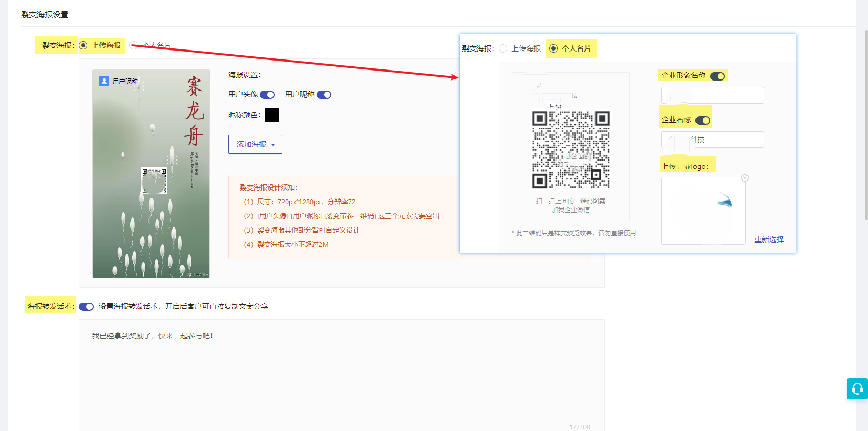
Task: Click the user avatar icon on the poster
Action: tap(104, 81)
